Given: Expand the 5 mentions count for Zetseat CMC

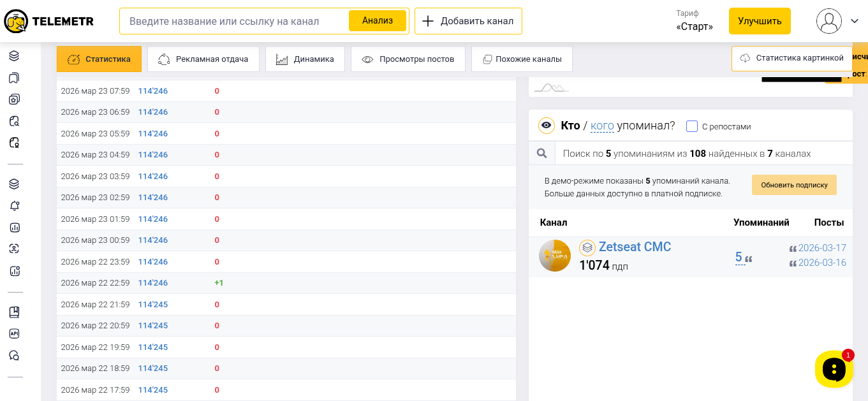Looking at the screenshot, I should pyautogui.click(x=739, y=257).
